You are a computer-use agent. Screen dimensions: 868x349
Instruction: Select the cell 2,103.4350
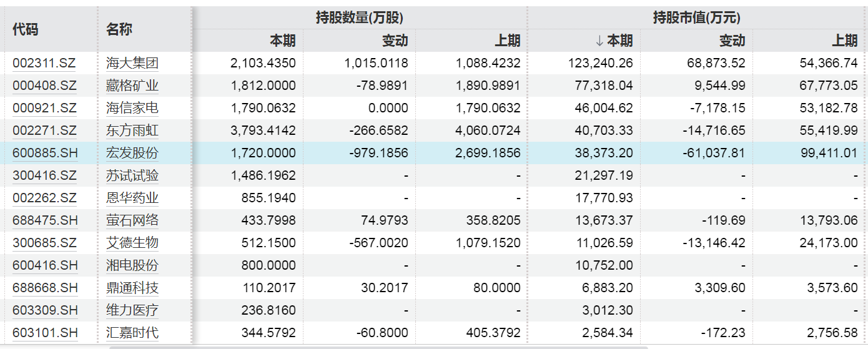pos(263,63)
